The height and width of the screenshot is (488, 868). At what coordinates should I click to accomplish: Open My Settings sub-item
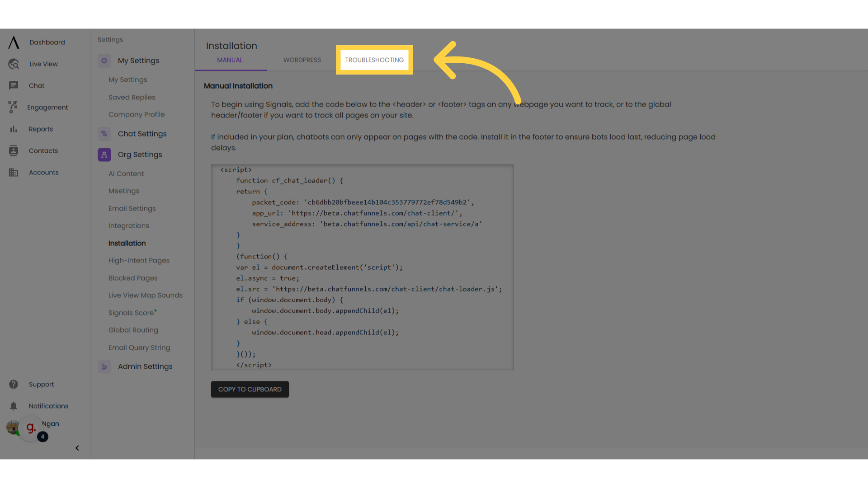click(128, 80)
